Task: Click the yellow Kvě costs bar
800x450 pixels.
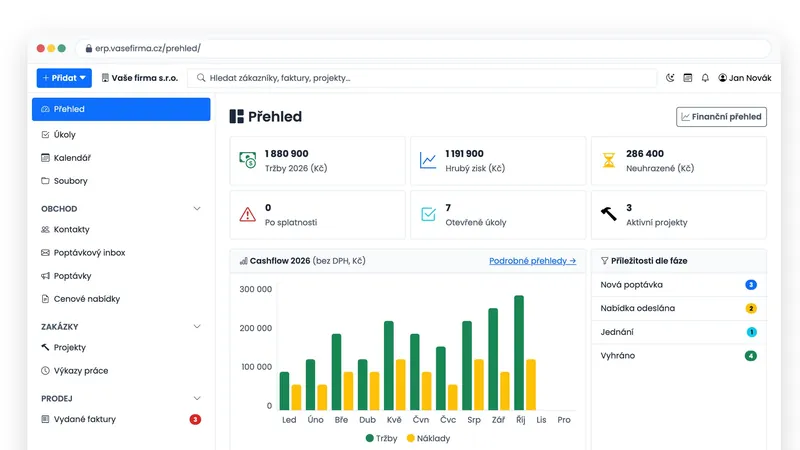Action: [x=401, y=385]
